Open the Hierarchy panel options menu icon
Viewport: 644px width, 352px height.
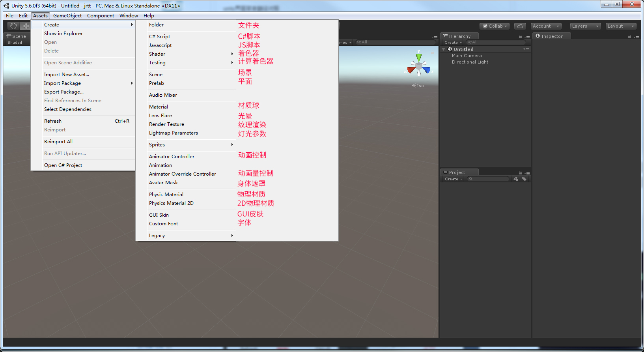tap(527, 37)
